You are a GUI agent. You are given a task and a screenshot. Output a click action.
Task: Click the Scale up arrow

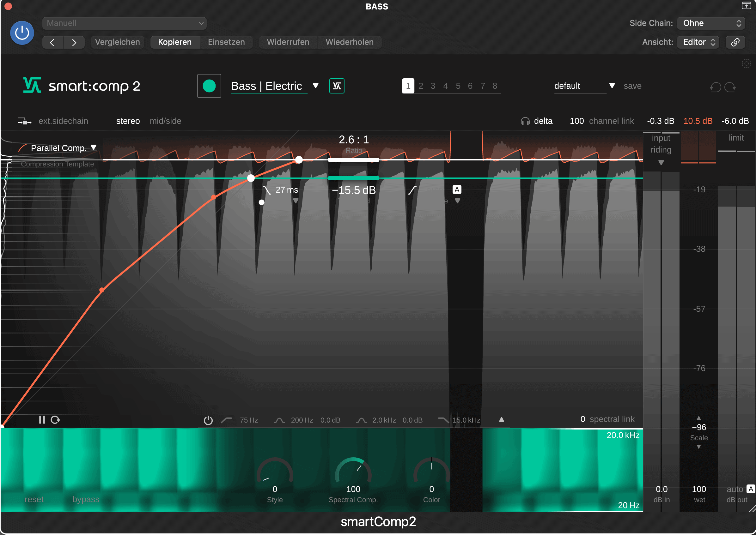click(x=698, y=418)
